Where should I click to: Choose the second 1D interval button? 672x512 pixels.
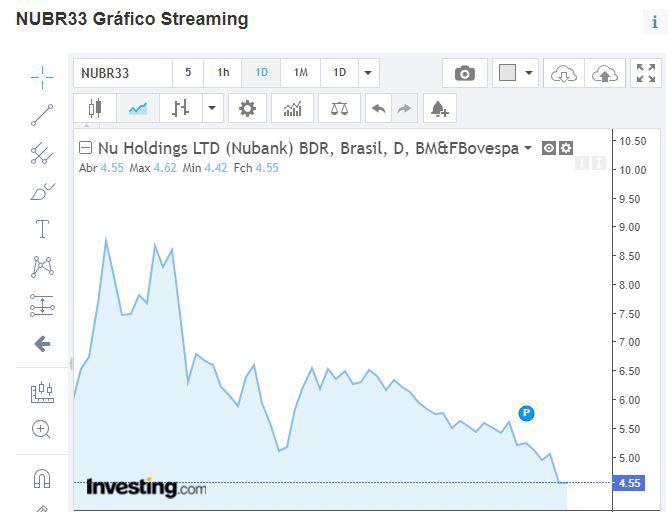pyautogui.click(x=339, y=73)
